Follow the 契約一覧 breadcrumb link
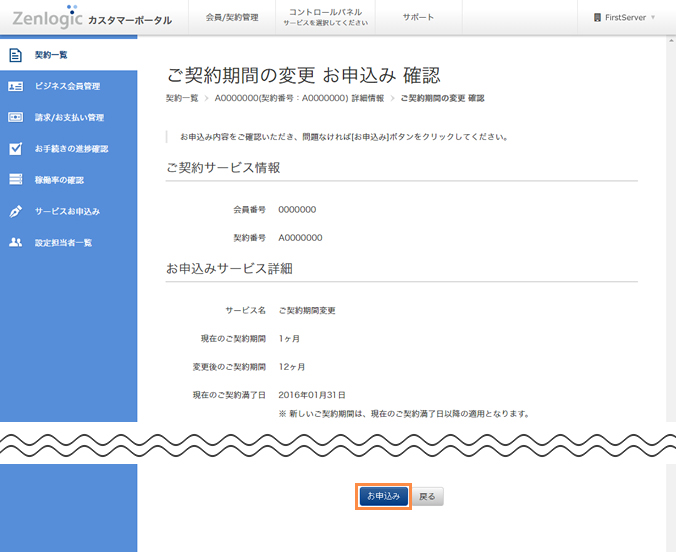The width and height of the screenshot is (676, 552). [182, 98]
